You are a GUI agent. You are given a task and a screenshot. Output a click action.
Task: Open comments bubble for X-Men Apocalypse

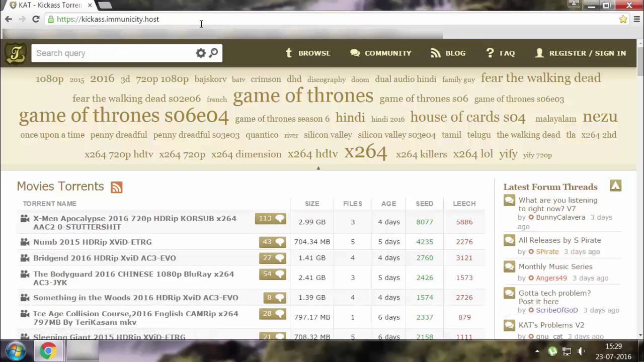(271, 218)
